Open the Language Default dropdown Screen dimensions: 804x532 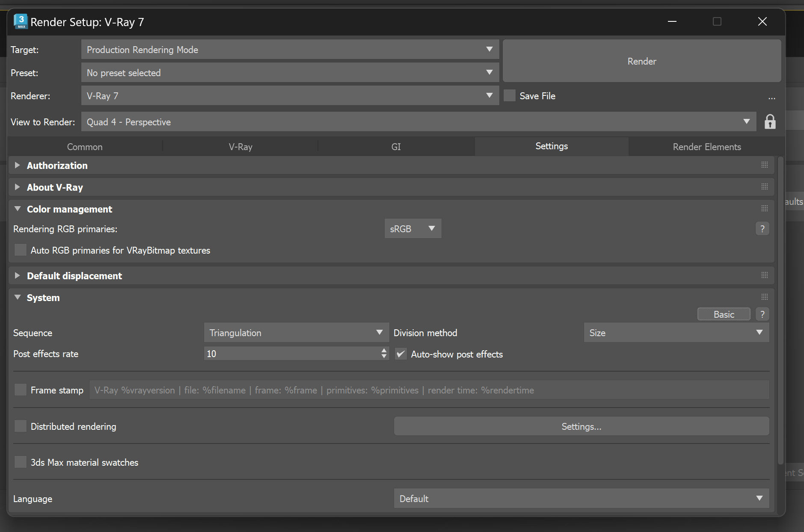[x=581, y=499]
